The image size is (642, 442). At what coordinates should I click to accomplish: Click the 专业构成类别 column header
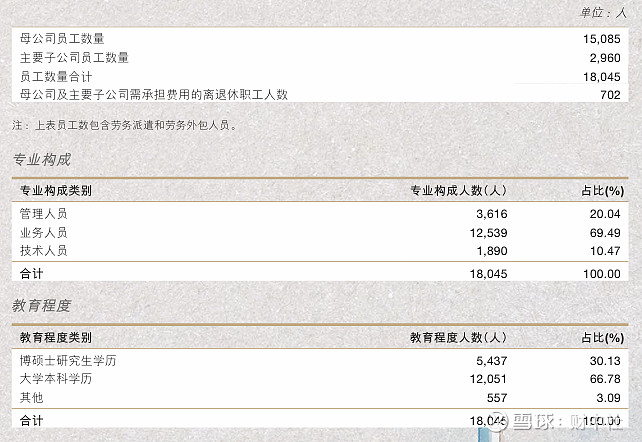tap(56, 191)
